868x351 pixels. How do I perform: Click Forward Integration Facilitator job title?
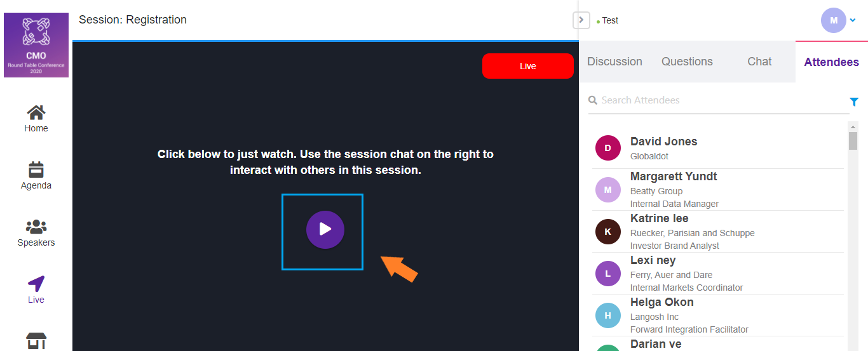click(689, 329)
